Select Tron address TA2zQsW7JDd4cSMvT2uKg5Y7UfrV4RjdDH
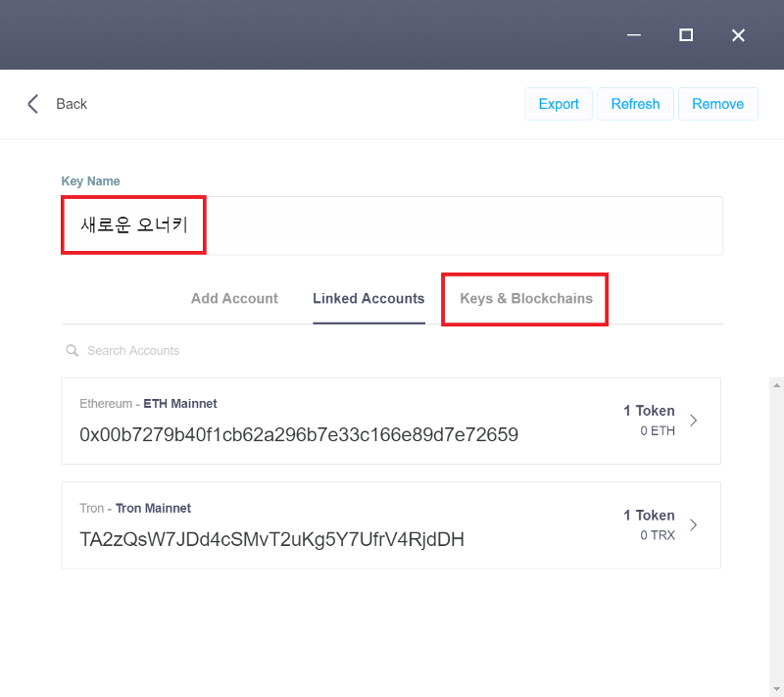The width and height of the screenshot is (784, 697). [272, 539]
